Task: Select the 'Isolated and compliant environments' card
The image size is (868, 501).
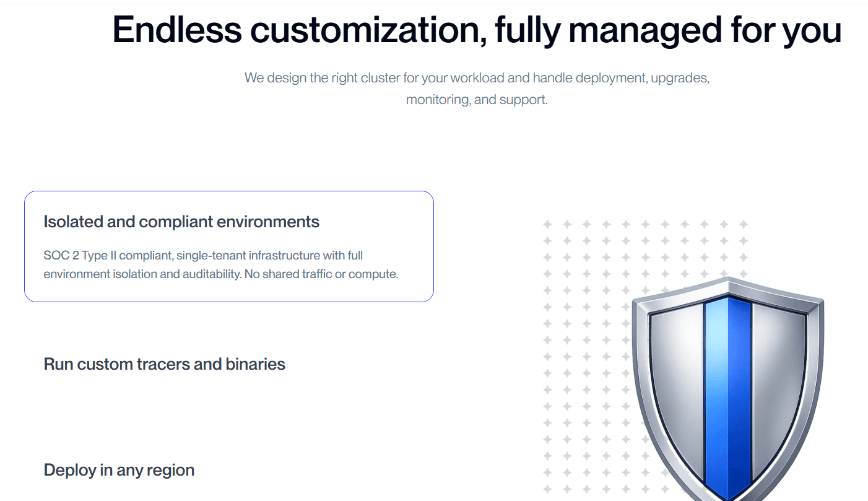Action: click(229, 246)
